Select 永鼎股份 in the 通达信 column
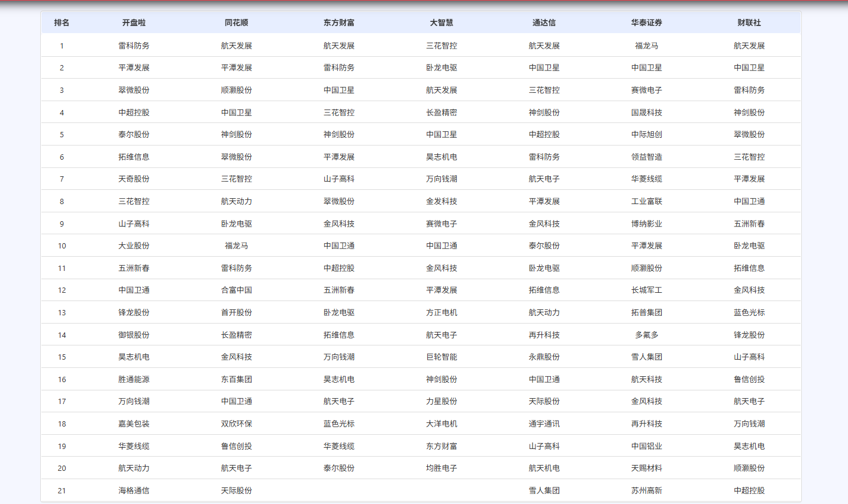 click(544, 357)
